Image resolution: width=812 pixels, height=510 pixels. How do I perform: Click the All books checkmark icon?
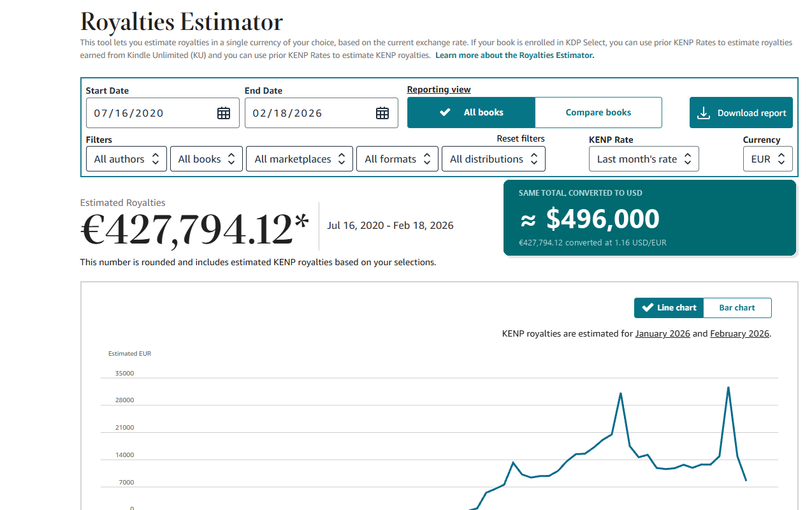446,112
